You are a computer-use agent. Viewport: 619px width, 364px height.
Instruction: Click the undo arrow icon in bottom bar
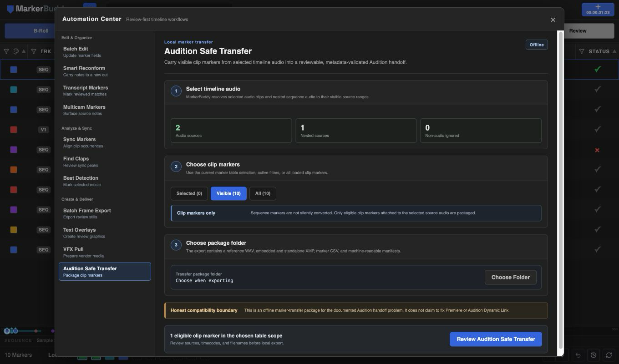[578, 355]
